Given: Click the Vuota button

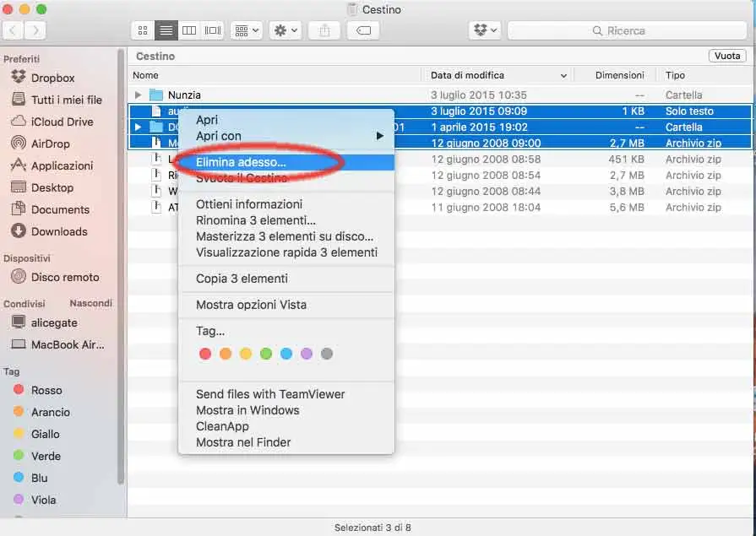Looking at the screenshot, I should click(x=727, y=56).
